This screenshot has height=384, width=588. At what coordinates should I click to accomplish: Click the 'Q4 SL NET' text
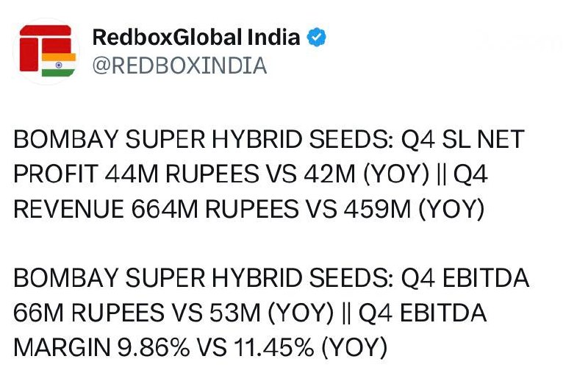click(462, 139)
